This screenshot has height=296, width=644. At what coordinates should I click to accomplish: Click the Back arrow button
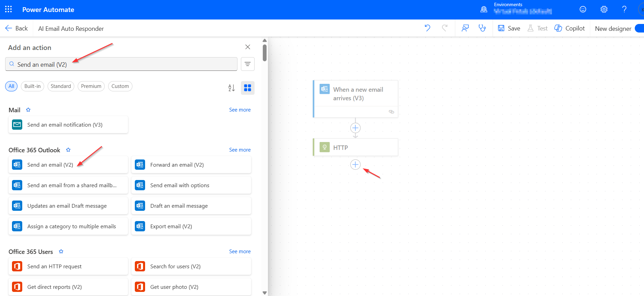point(16,28)
